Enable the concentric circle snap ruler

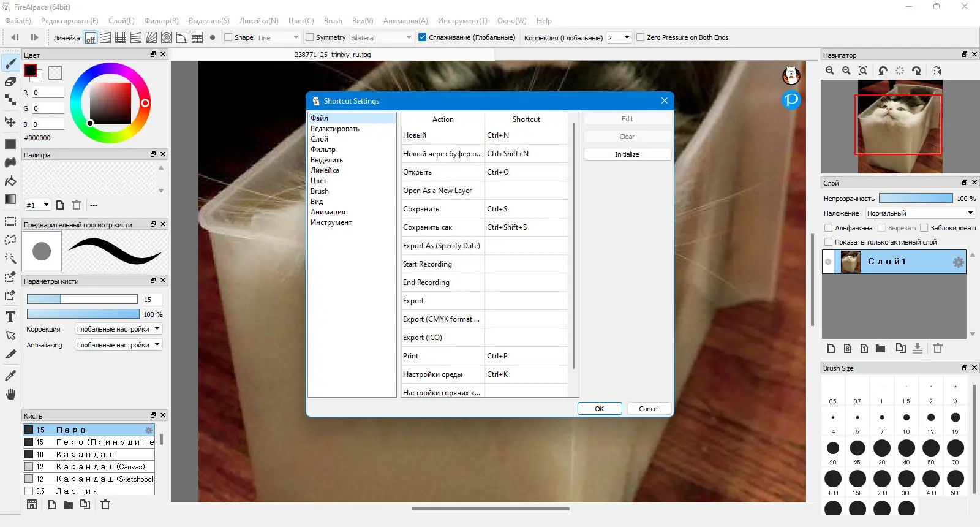click(167, 37)
